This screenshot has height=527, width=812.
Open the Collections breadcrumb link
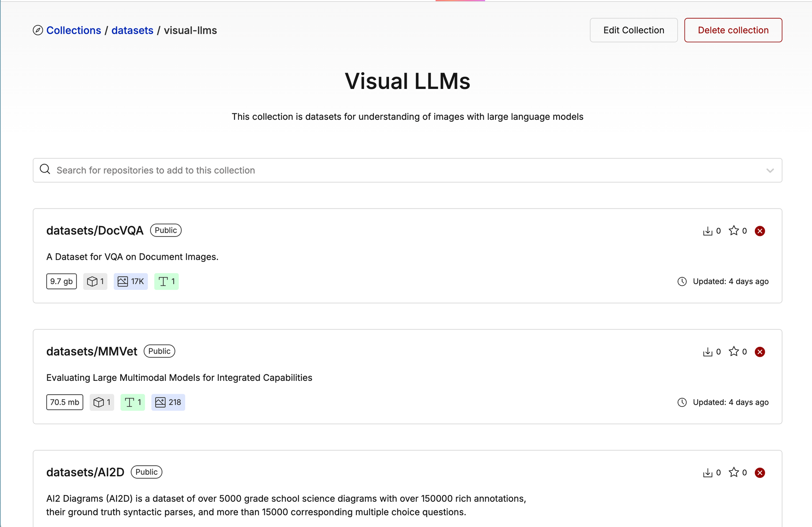coord(73,30)
